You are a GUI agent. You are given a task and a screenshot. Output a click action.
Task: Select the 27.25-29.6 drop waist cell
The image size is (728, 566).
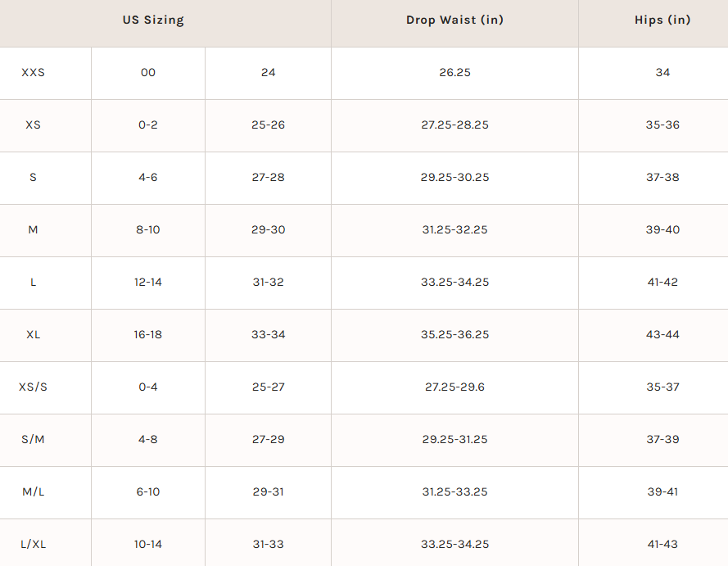click(454, 387)
